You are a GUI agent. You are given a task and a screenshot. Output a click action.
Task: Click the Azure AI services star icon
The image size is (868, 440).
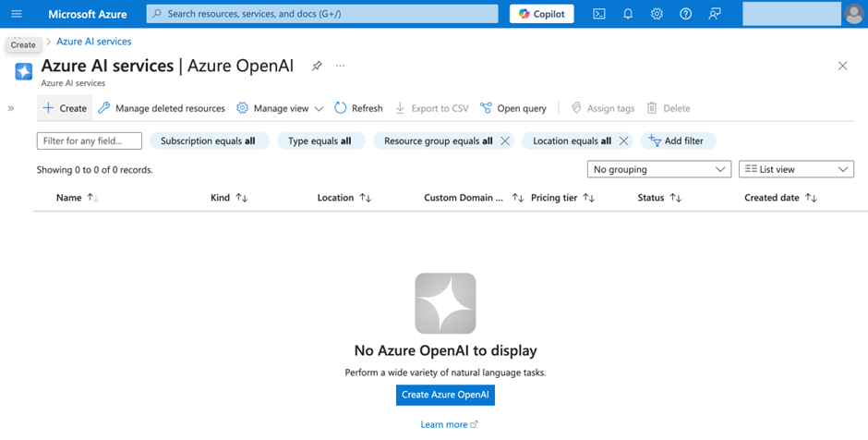[24, 71]
